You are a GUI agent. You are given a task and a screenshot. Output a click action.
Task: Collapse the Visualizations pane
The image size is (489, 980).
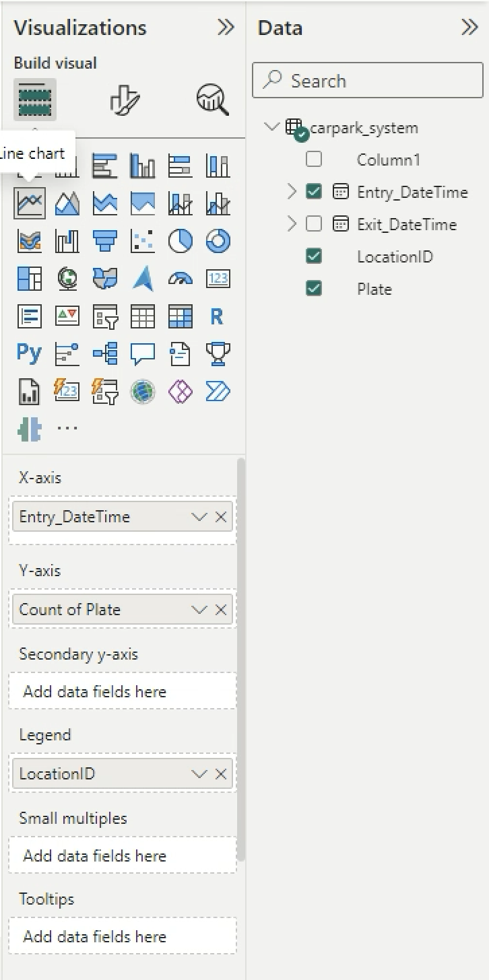[226, 27]
